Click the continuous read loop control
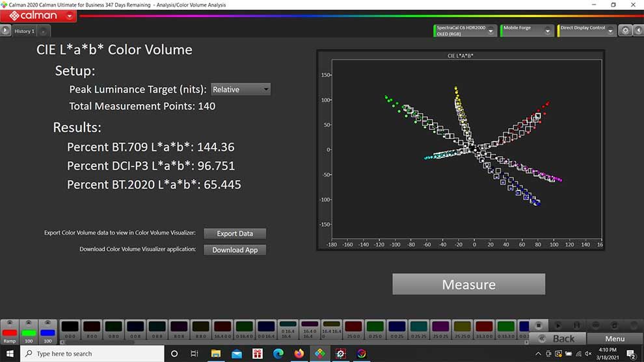644x362 pixels. pyautogui.click(x=595, y=326)
